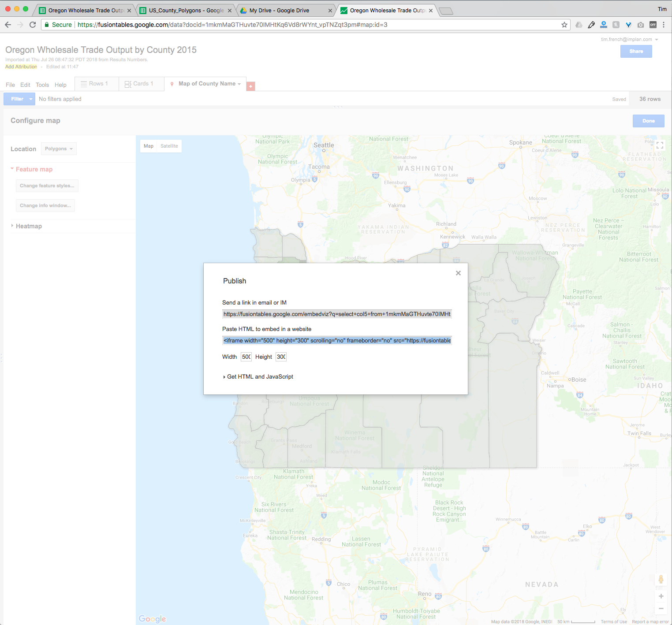Open the File menu
The height and width of the screenshot is (625, 672).
10,85
